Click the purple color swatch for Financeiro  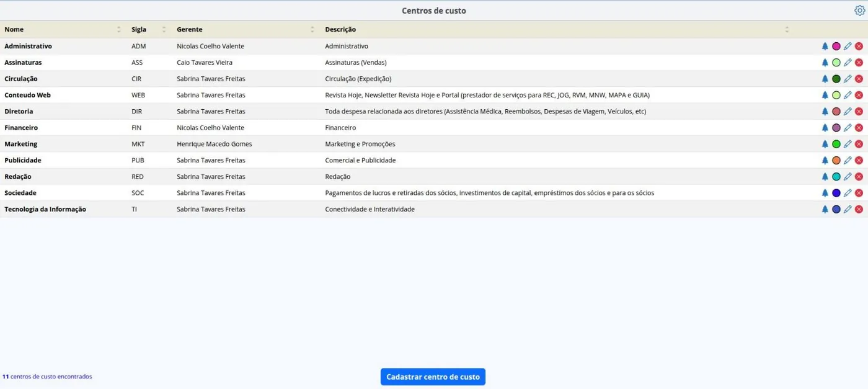[836, 128]
